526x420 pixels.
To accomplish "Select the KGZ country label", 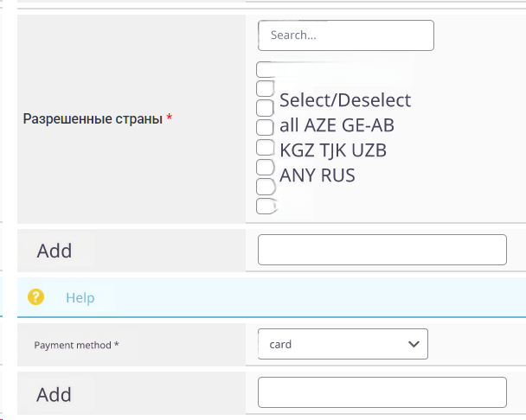I will point(298,150).
